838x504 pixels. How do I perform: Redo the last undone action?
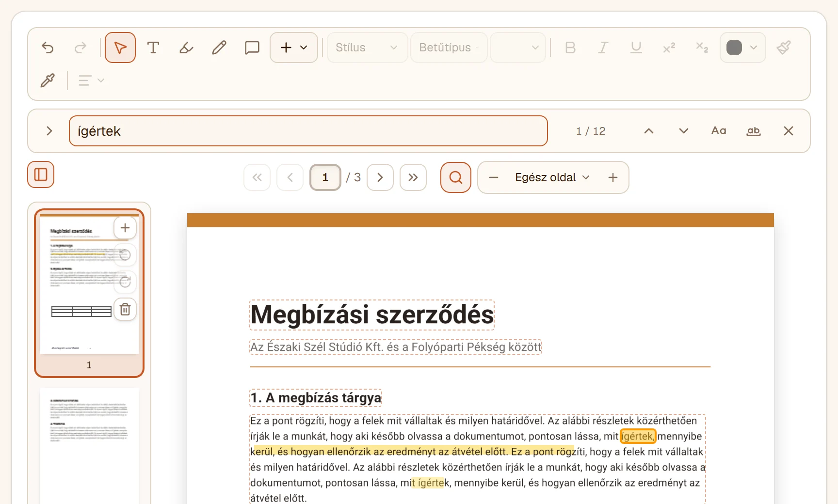81,47
